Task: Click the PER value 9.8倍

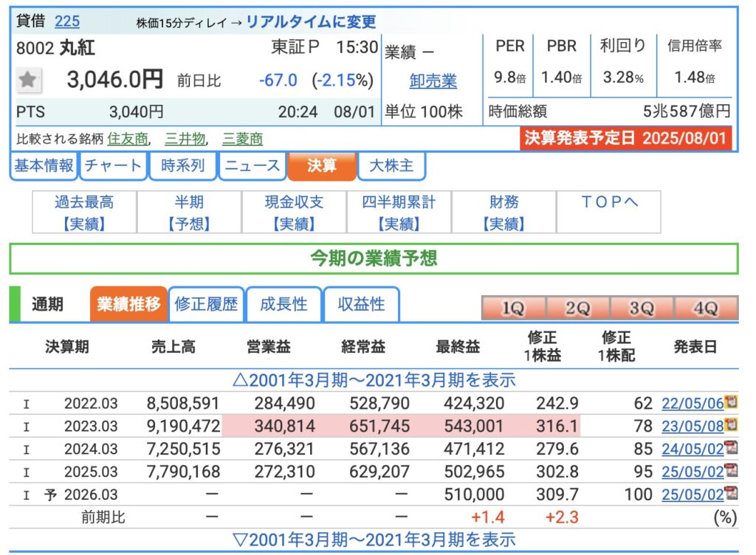Action: [509, 77]
